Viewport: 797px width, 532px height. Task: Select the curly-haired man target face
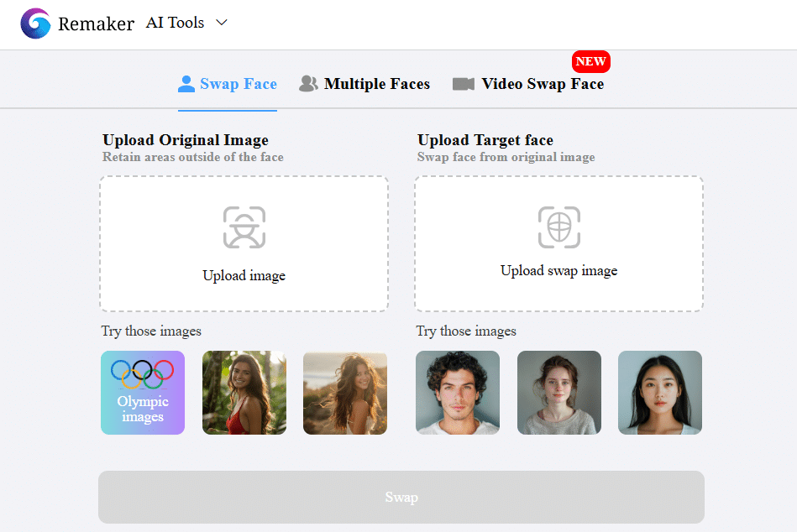tap(458, 393)
